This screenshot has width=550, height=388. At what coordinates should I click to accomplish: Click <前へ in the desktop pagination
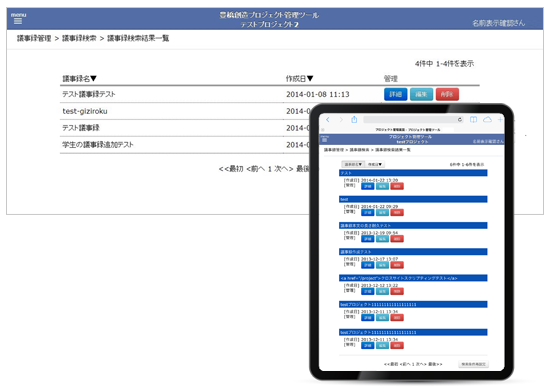tap(256, 169)
